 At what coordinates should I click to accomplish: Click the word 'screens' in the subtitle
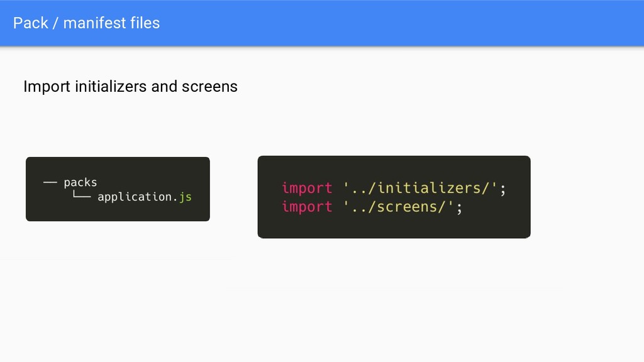[209, 87]
